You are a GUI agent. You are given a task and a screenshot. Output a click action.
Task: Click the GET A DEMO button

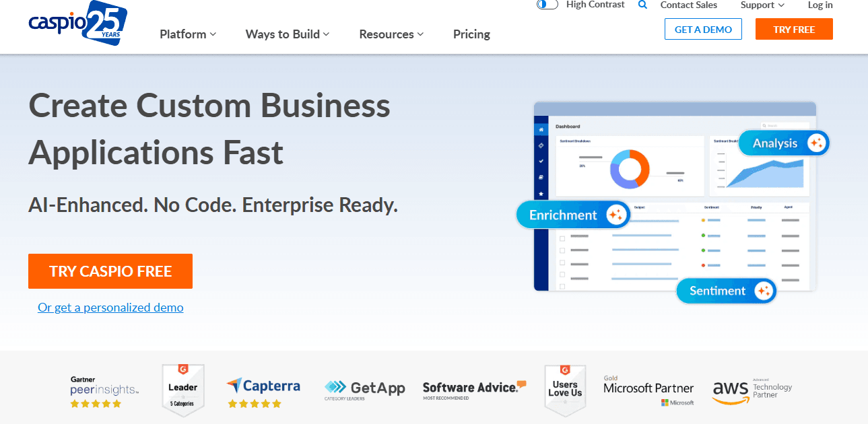click(703, 29)
